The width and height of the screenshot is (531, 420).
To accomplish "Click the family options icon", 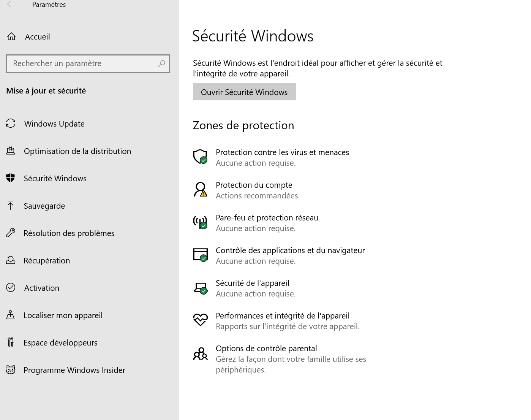I will (200, 354).
